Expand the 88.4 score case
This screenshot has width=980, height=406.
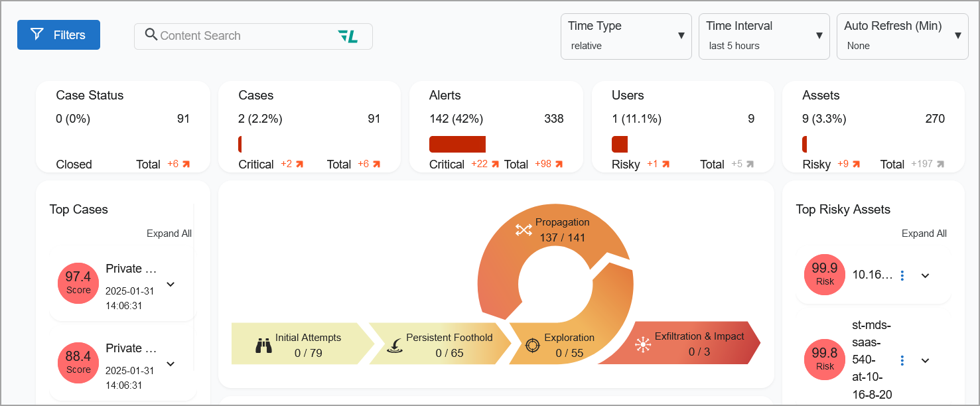(x=171, y=364)
